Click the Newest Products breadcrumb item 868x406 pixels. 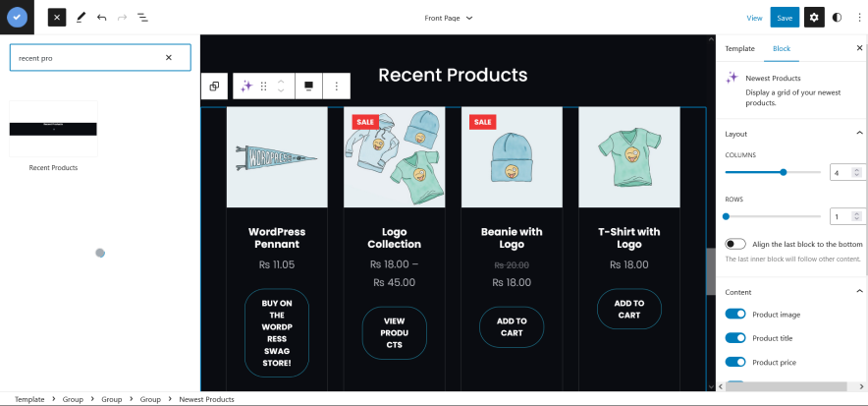(x=206, y=400)
